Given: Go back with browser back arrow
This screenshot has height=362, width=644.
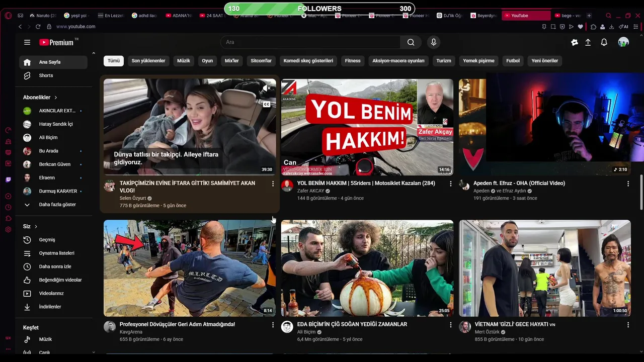Looking at the screenshot, I should [x=20, y=27].
